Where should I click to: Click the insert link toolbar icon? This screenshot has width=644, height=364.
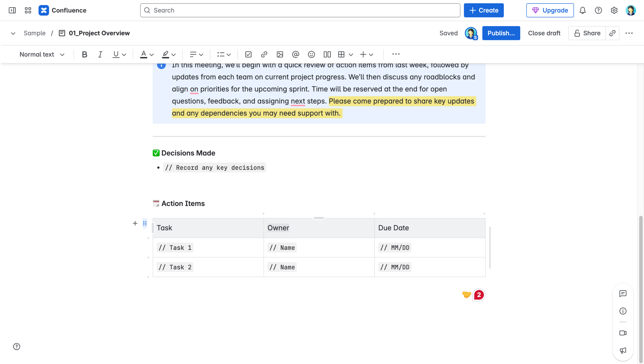pyautogui.click(x=264, y=54)
